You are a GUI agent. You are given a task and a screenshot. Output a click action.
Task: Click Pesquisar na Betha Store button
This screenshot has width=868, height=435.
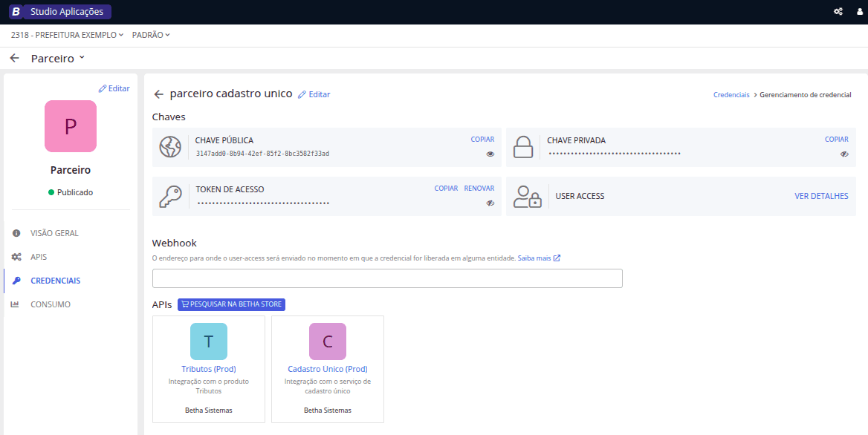[231, 304]
